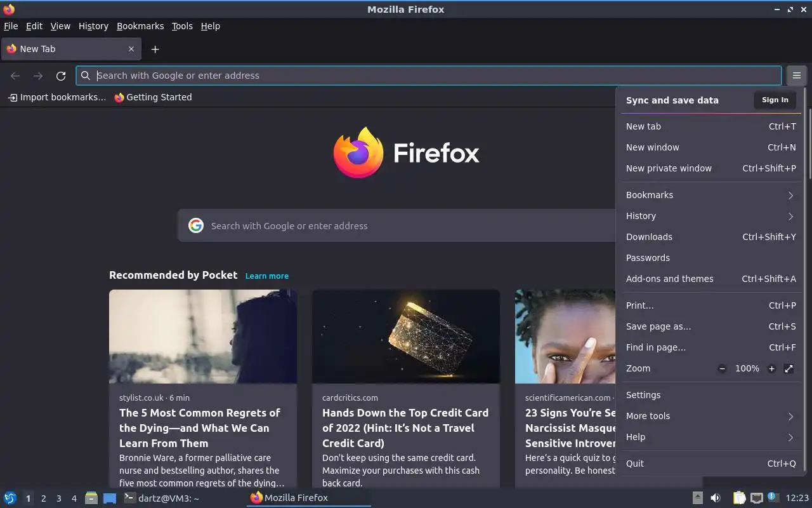This screenshot has width=812, height=508.
Task: Choose Find in page entry
Action: click(x=710, y=347)
